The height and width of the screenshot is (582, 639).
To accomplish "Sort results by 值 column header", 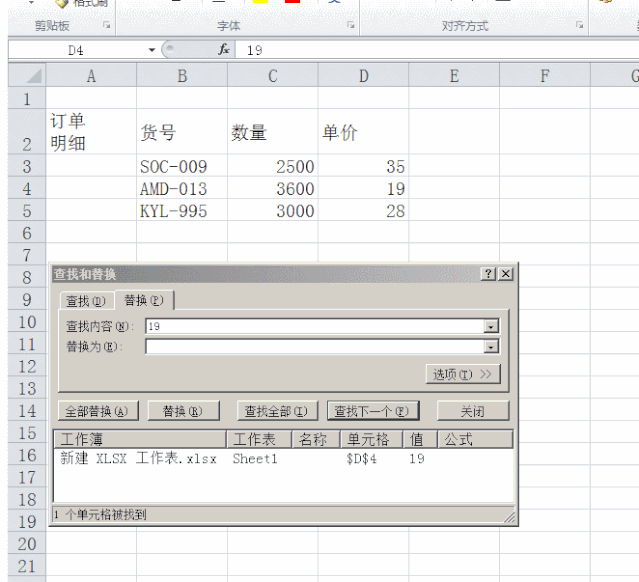I will [421, 439].
